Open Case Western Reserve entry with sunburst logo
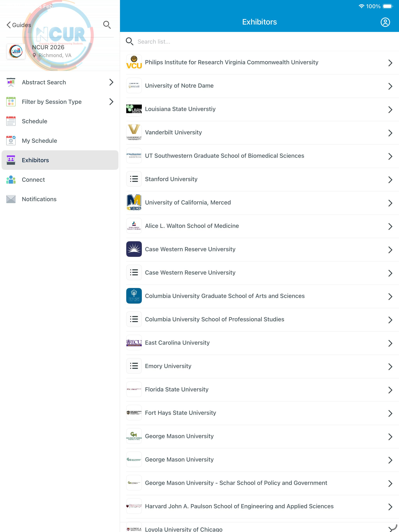 [x=260, y=249]
